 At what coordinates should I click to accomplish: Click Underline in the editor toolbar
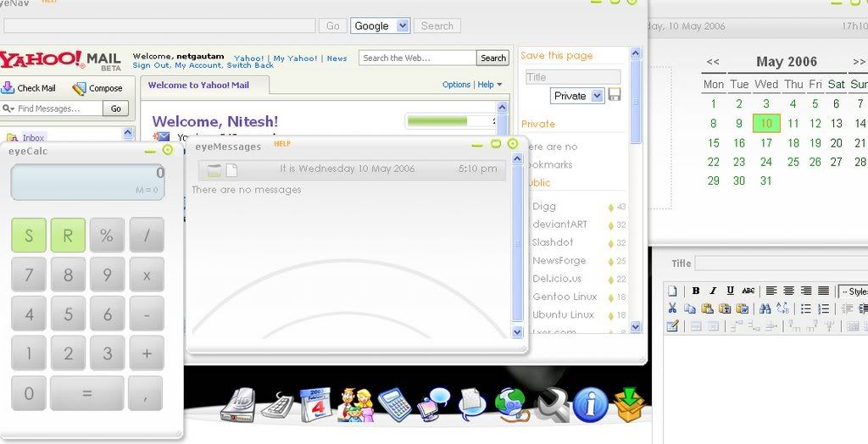click(730, 291)
